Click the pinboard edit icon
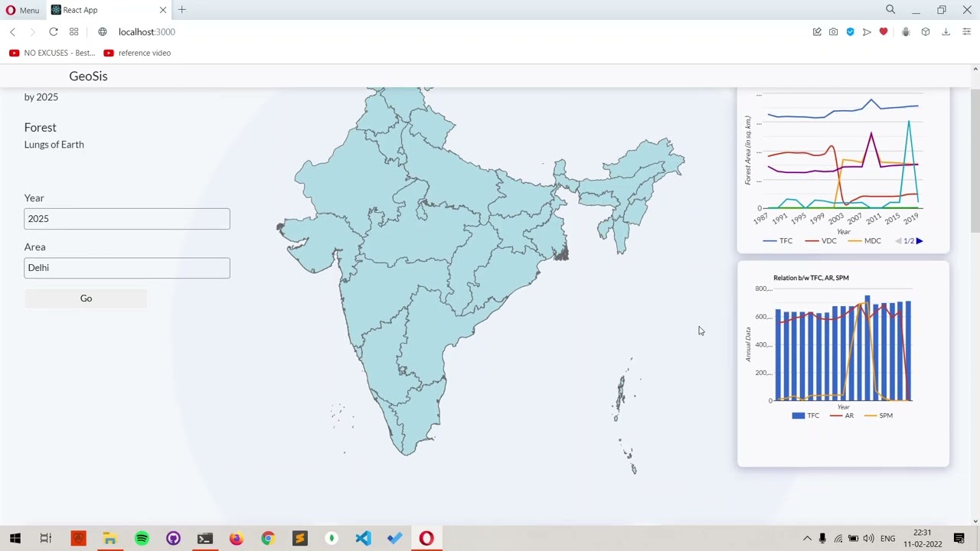The height and width of the screenshot is (551, 980). pyautogui.click(x=817, y=32)
